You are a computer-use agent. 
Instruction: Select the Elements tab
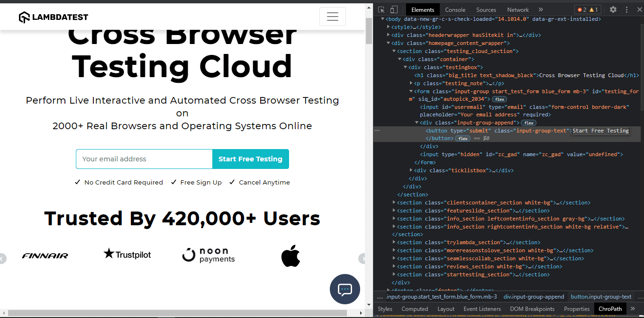click(x=423, y=9)
